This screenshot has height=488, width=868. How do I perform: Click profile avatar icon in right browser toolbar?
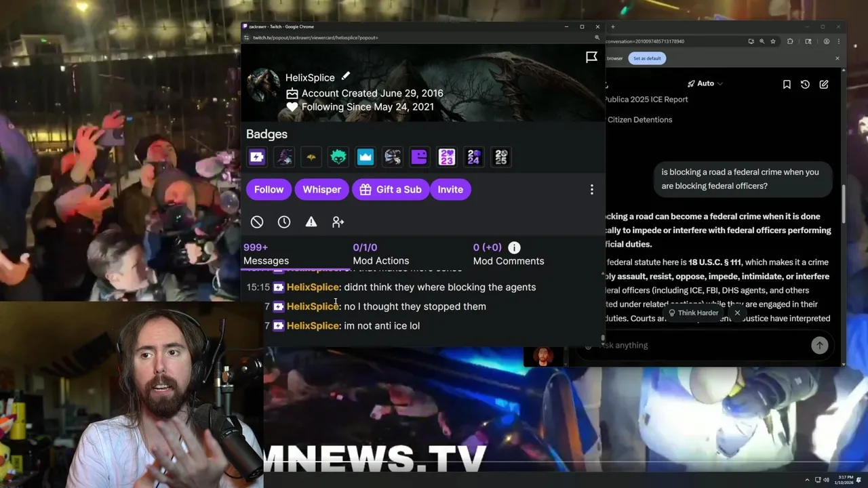point(826,41)
